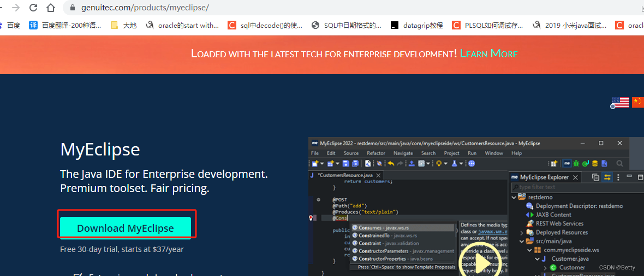Open the '2019 小米java面试' bookmark
644x276 pixels.
569,26
